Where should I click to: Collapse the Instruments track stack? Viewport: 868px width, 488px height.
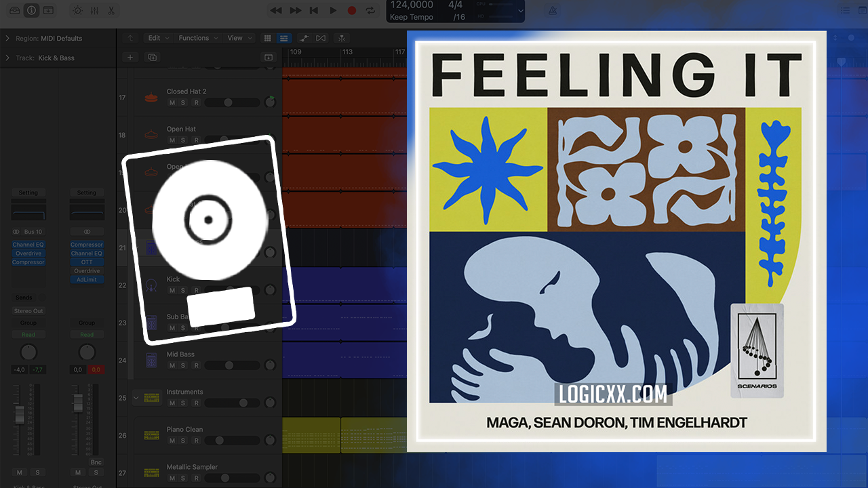click(x=136, y=398)
